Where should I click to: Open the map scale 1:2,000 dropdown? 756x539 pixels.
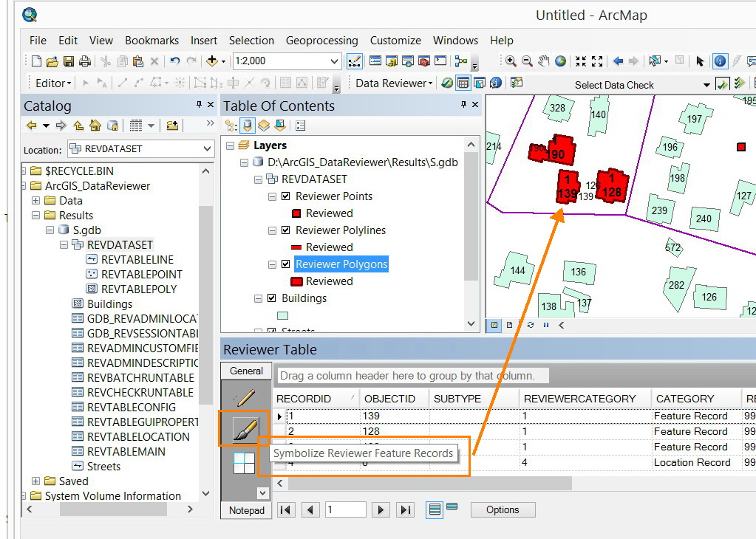[333, 61]
